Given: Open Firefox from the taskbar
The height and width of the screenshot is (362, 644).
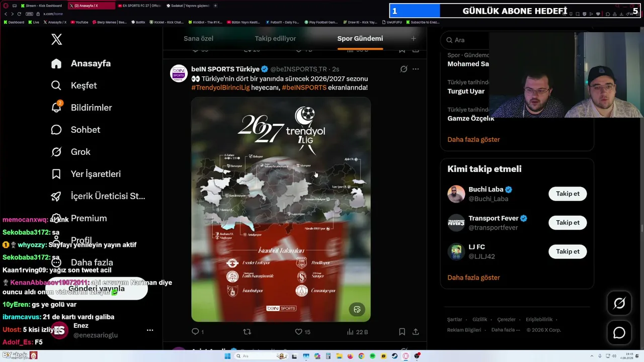Looking at the screenshot, I should click(350, 356).
